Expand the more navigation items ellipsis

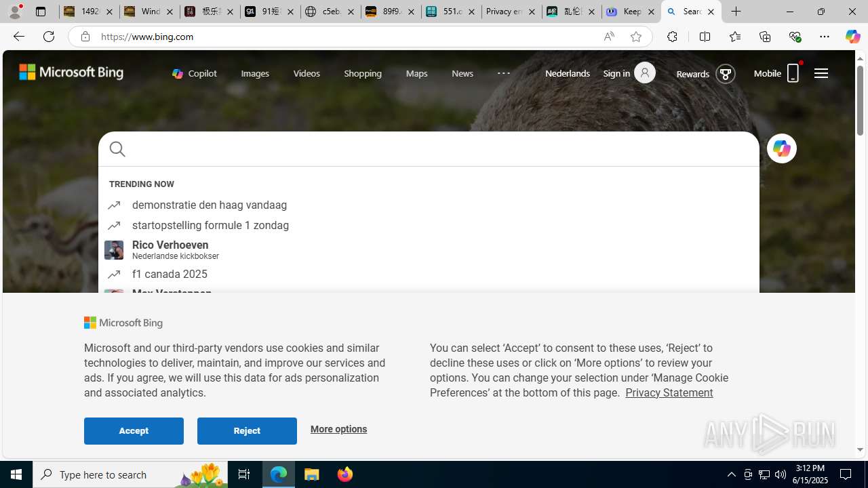[504, 73]
